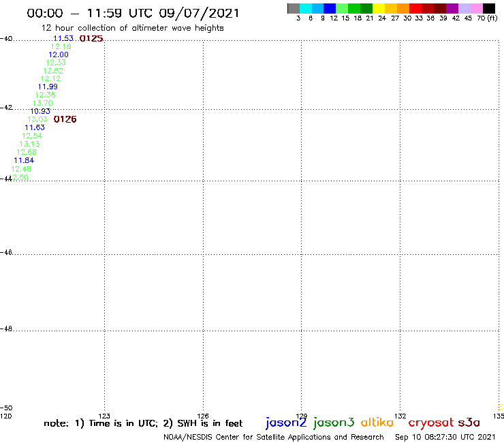504x443 pixels.
Task: Click the cyan swatch in the wave-height legend
Action: tap(306, 8)
